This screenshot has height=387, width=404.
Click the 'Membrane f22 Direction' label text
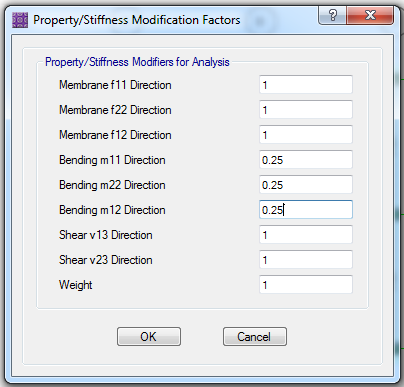point(115,110)
